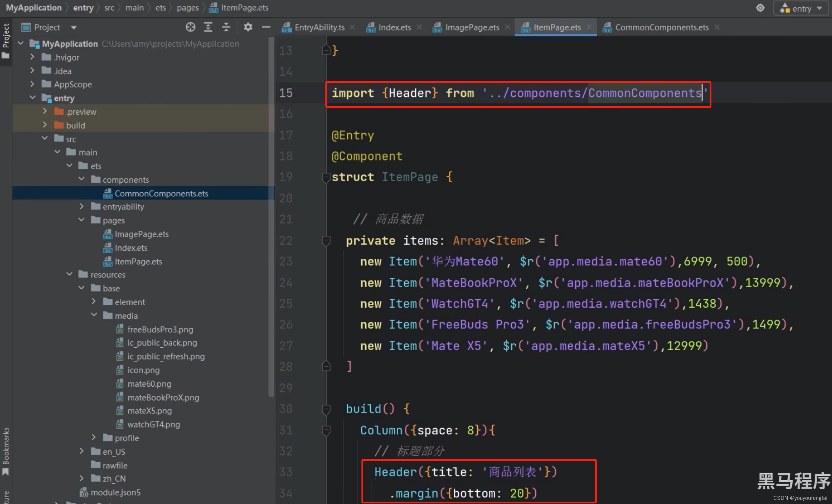Open the Project view mode dropdown
This screenshot has width=832, height=504.
[x=74, y=27]
